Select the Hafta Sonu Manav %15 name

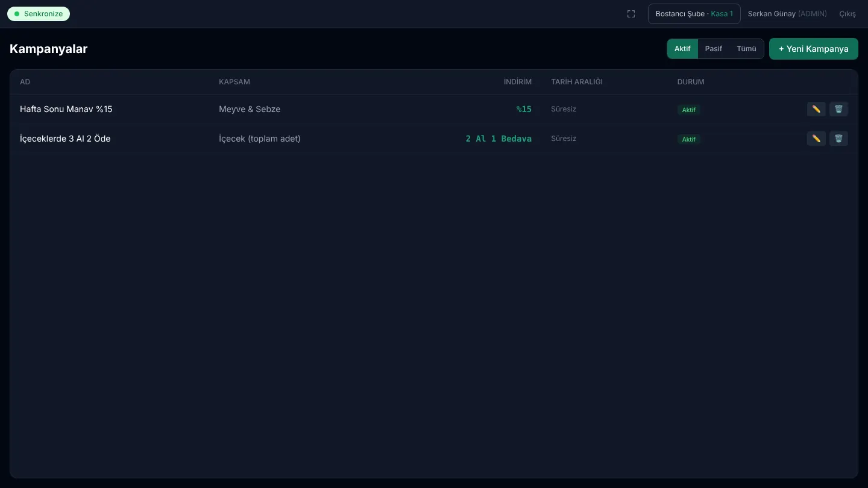(66, 109)
